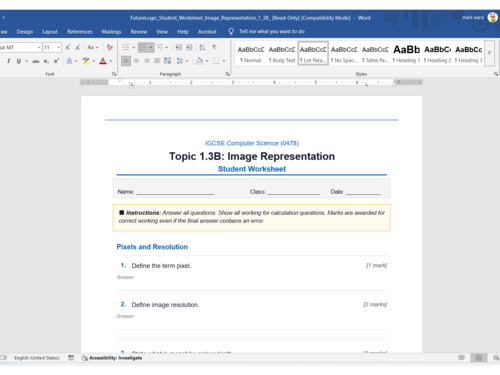Apply Underline formatting
500x375 pixels.
pos(19,61)
